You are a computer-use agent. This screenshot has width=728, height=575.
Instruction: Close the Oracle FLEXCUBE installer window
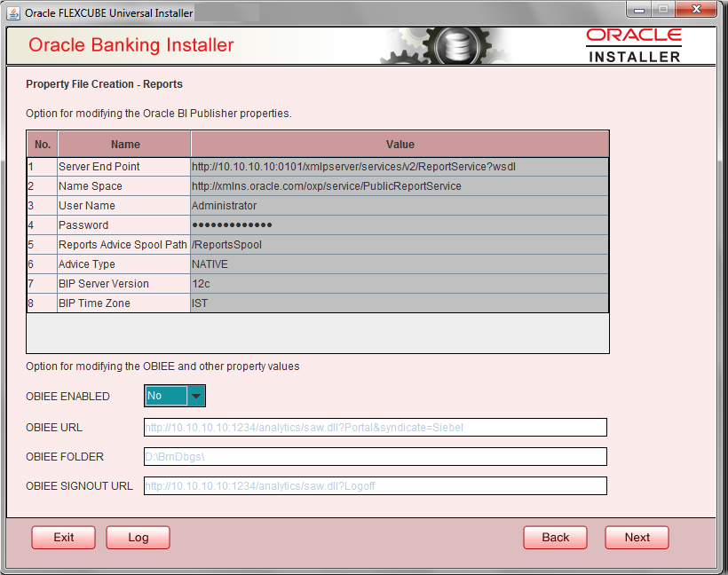[x=696, y=9]
